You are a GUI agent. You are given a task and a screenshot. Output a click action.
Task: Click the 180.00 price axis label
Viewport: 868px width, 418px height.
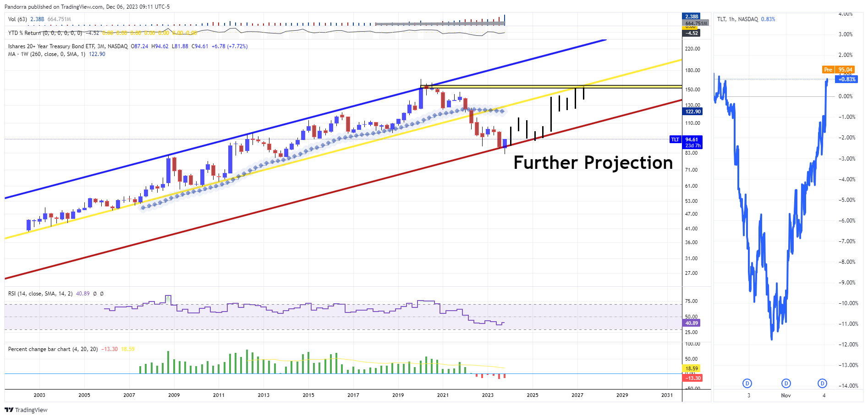692,70
